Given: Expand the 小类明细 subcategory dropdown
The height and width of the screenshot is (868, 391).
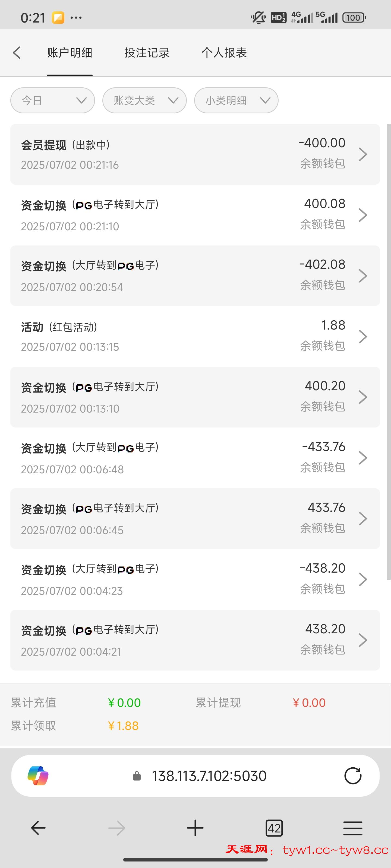Looking at the screenshot, I should (236, 100).
